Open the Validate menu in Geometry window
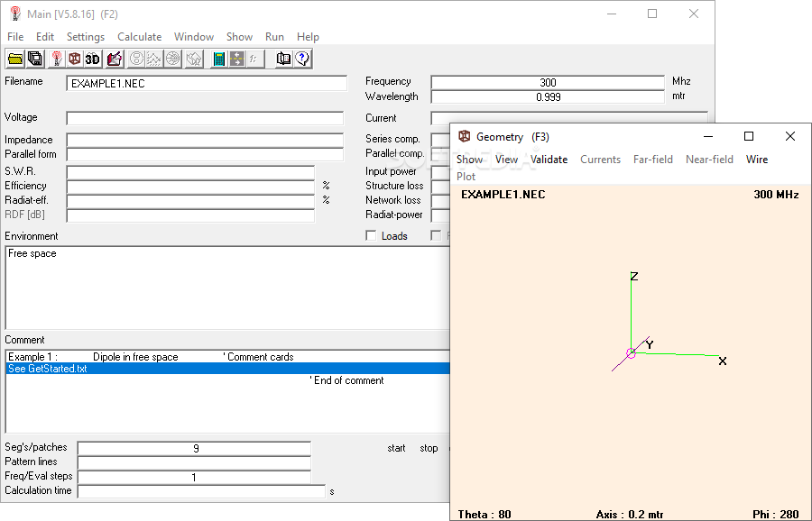 549,160
